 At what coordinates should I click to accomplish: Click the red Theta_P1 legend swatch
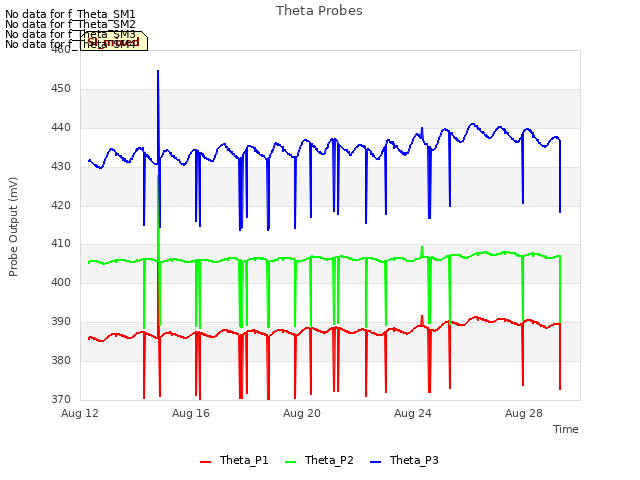coord(205,462)
